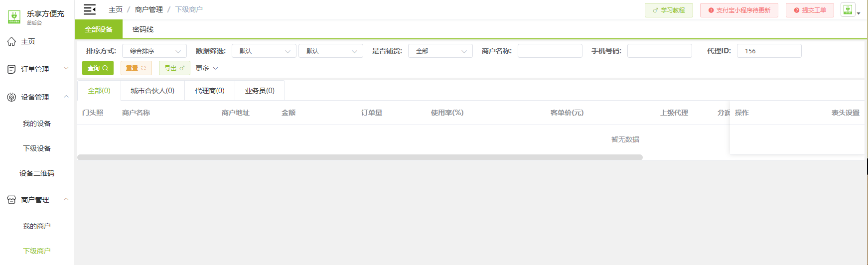The width and height of the screenshot is (868, 265).
Task: Click the 上级代理 column header
Action: pos(674,113)
